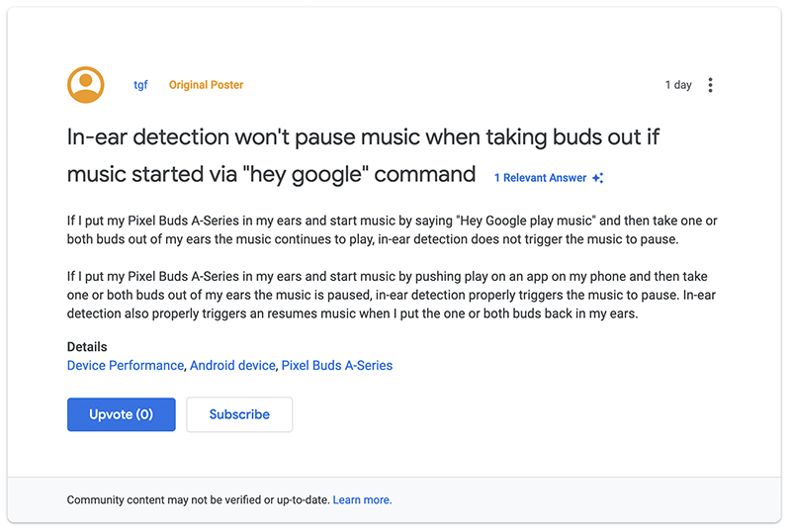791x532 pixels.
Task: Jump to the 1 Relevant Answer link
Action: (x=540, y=178)
